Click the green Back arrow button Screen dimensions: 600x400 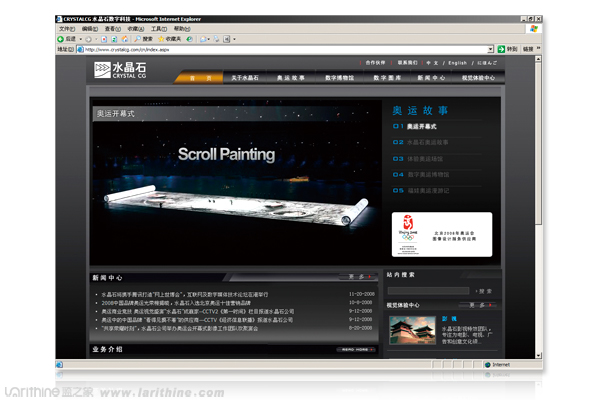tap(60, 39)
